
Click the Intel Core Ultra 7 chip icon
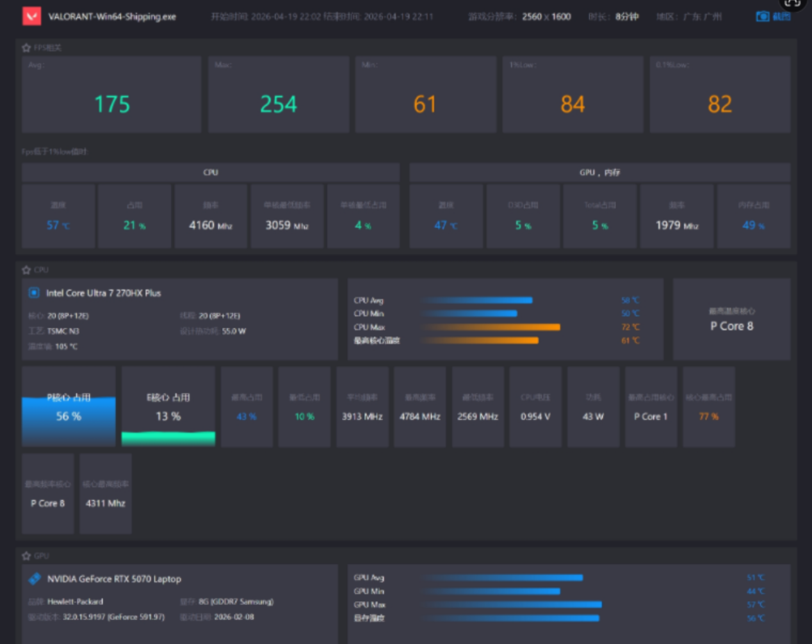(x=34, y=293)
